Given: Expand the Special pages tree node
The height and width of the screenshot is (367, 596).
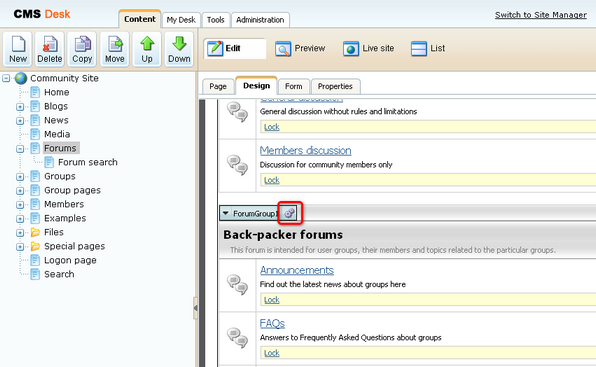Looking at the screenshot, I should coord(20,247).
